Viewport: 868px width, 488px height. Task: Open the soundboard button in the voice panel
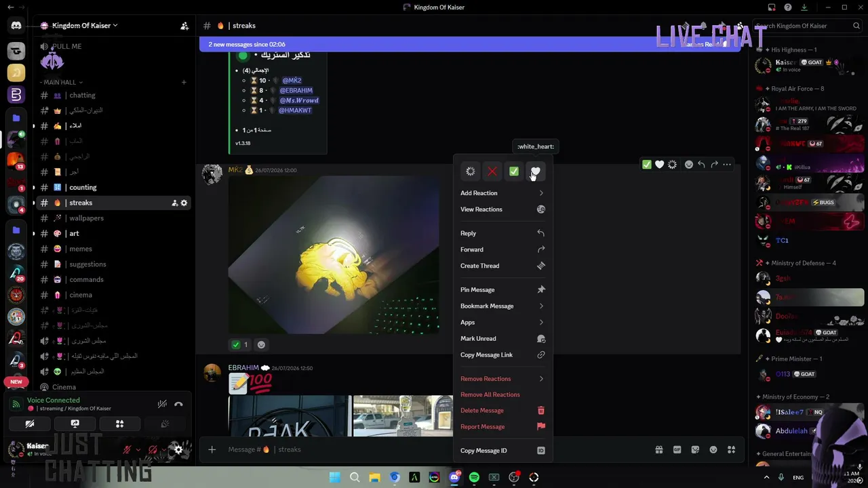click(x=165, y=424)
